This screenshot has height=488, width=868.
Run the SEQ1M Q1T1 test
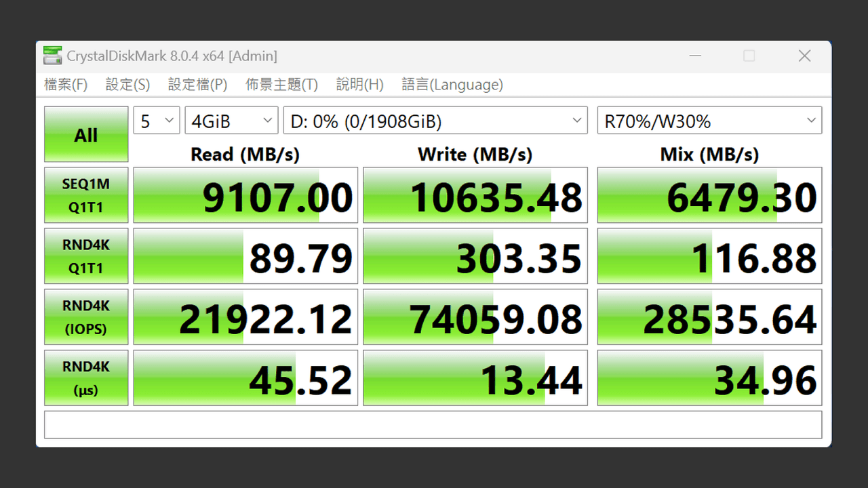(86, 195)
